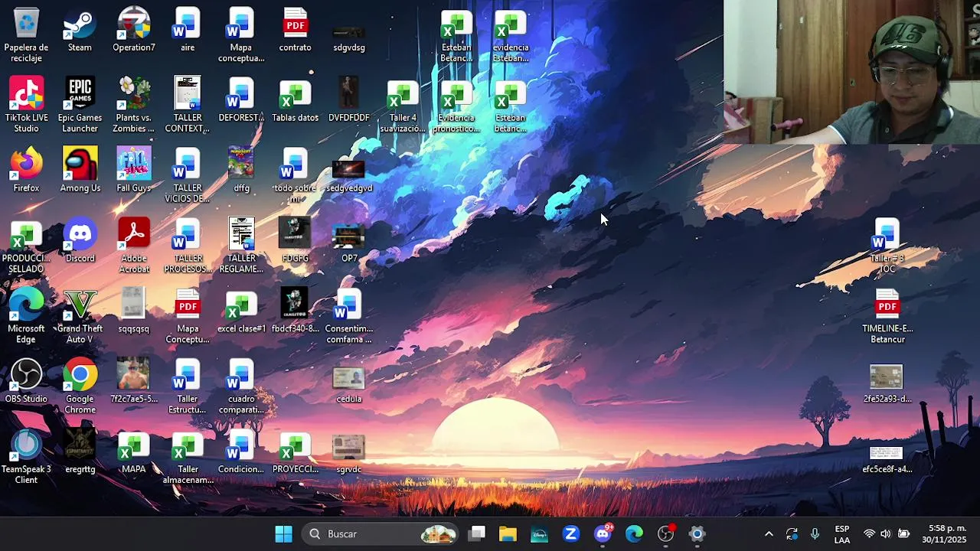
Task: Click the microphone tray icon
Action: (815, 534)
